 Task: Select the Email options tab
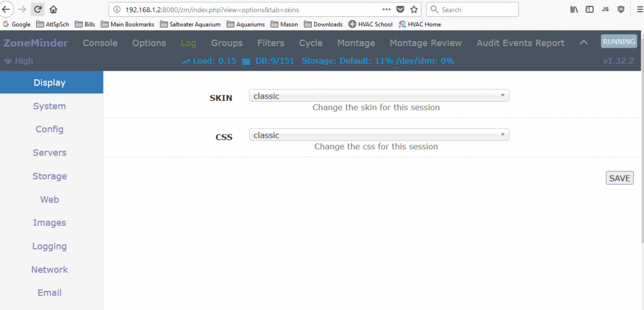point(50,293)
